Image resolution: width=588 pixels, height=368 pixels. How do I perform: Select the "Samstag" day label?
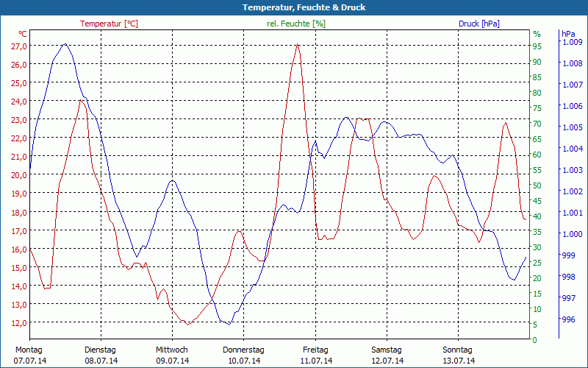pos(386,350)
